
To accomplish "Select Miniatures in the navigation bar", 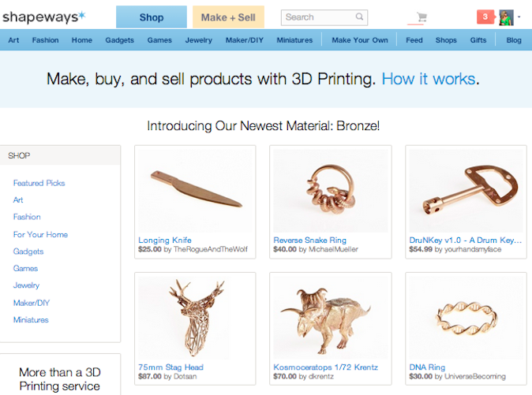I will pos(294,39).
